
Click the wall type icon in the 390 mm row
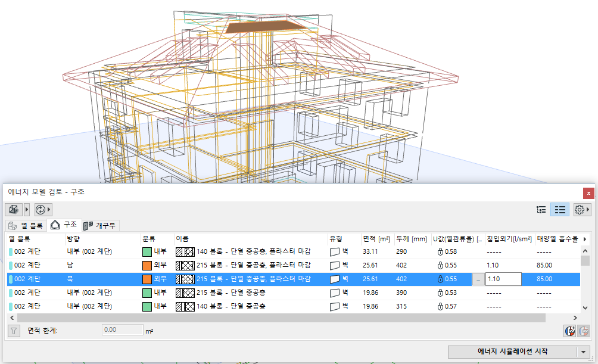coord(335,293)
